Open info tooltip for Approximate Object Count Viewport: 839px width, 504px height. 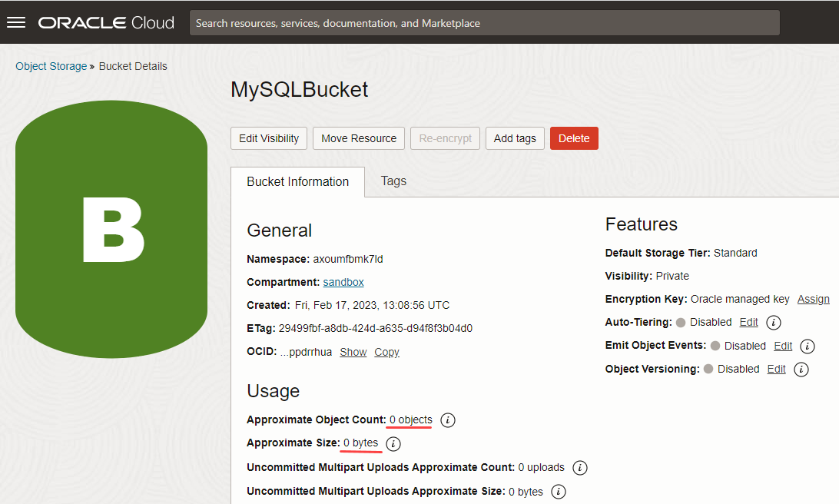click(x=448, y=420)
